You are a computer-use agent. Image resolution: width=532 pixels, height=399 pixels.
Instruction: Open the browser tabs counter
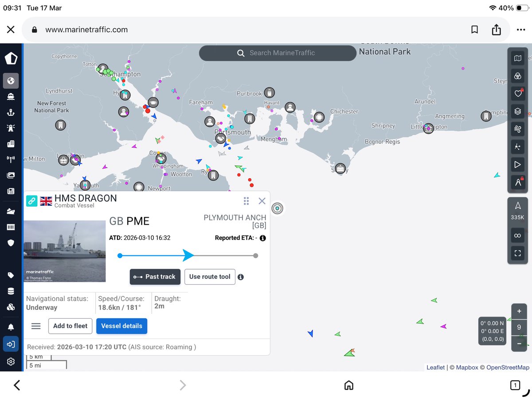click(515, 385)
